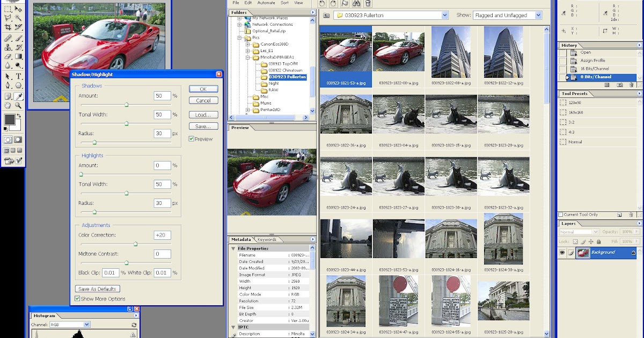The image size is (644, 338).
Task: Select the Healing Brush tool
Action: [x=6, y=39]
